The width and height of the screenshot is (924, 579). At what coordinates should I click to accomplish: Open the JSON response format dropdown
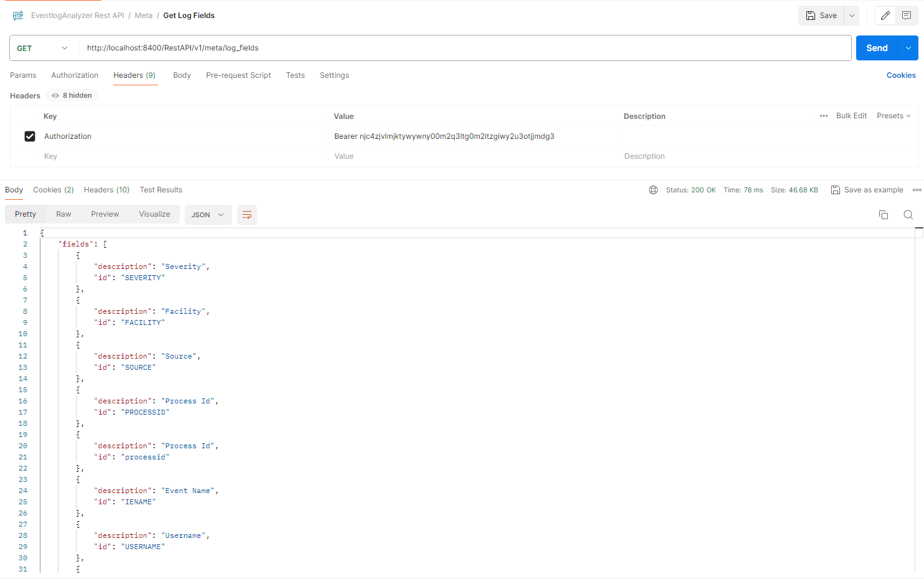click(207, 214)
